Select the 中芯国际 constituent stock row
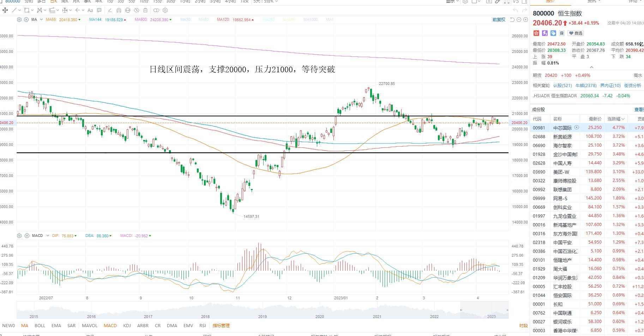 coord(587,128)
